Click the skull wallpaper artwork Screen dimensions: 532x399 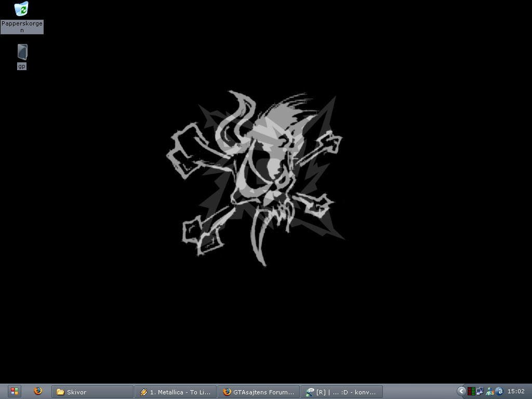click(255, 178)
